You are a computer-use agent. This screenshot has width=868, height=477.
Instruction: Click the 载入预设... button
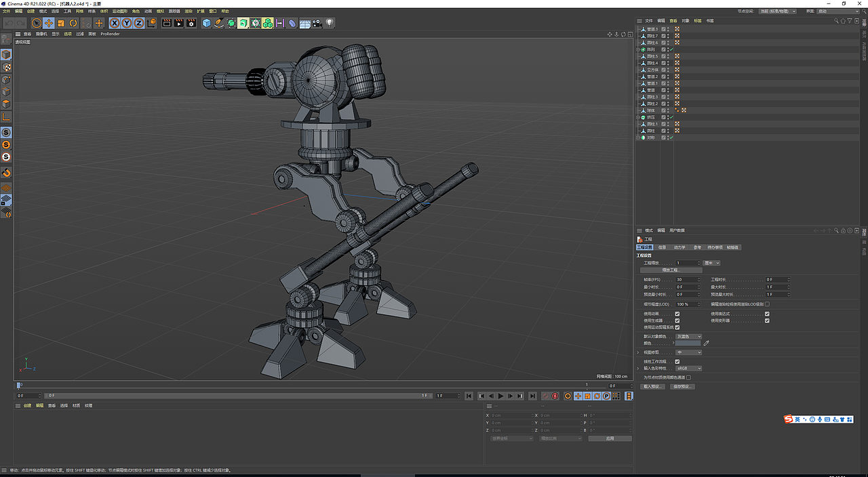651,386
